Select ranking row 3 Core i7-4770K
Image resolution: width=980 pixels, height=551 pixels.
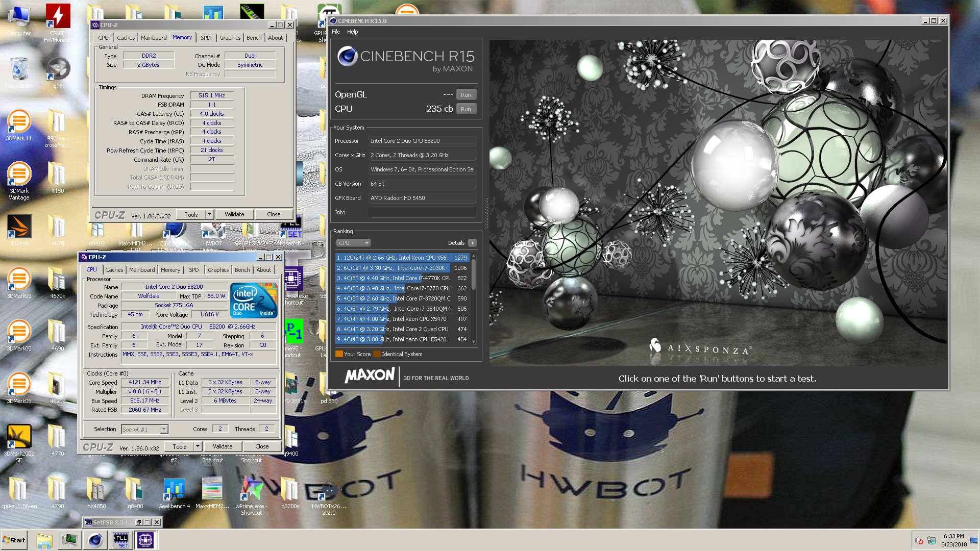pyautogui.click(x=402, y=278)
